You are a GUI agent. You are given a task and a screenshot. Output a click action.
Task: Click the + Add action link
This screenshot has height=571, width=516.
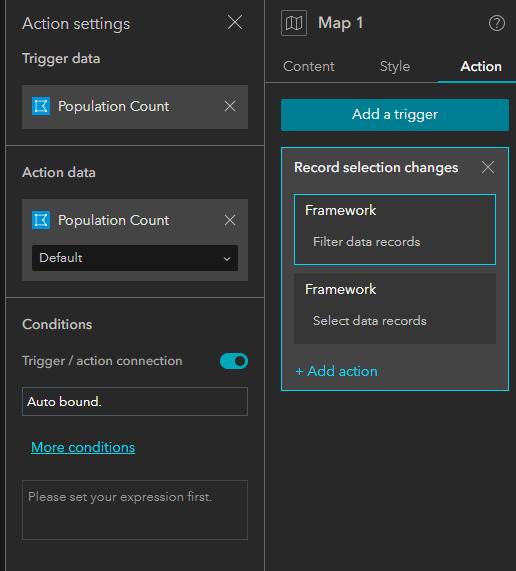[336, 371]
